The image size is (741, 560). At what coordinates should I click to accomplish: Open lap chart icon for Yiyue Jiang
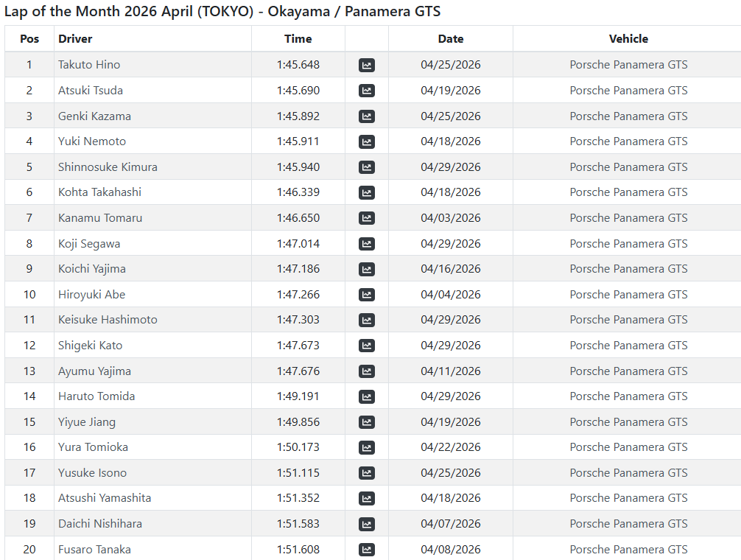tap(367, 422)
